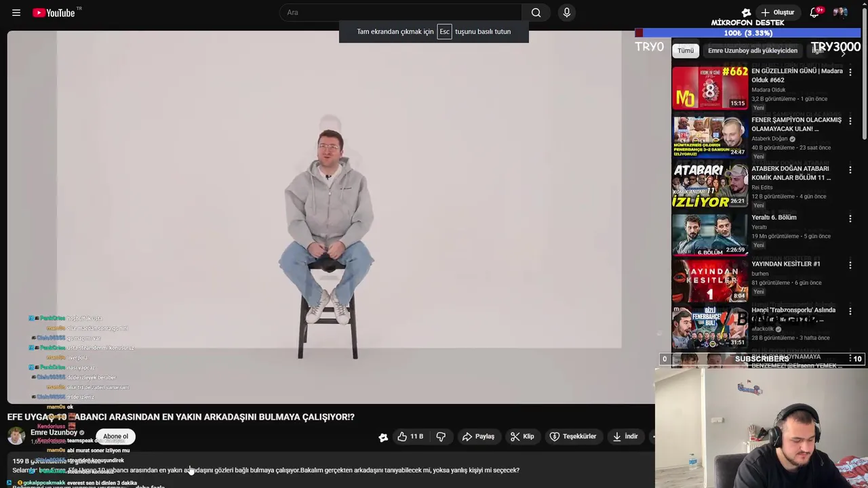868x488 pixels.
Task: Click the Ataberk Doğan channel name
Action: coord(769,138)
